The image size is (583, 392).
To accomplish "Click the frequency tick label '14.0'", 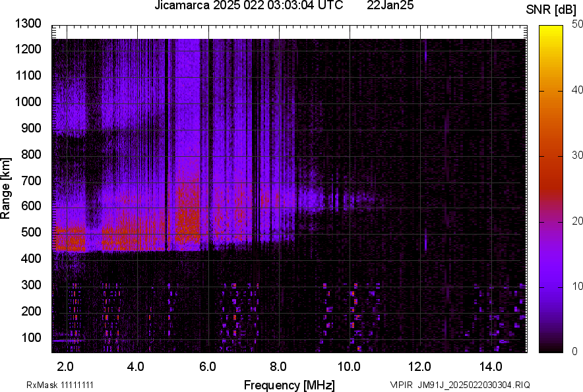I will (x=491, y=367).
